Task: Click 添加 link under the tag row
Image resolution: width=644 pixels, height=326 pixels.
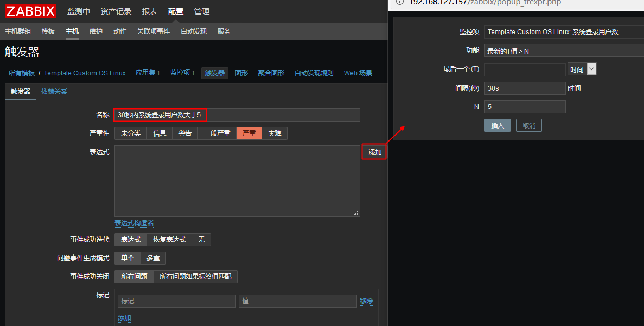Action: tap(124, 318)
